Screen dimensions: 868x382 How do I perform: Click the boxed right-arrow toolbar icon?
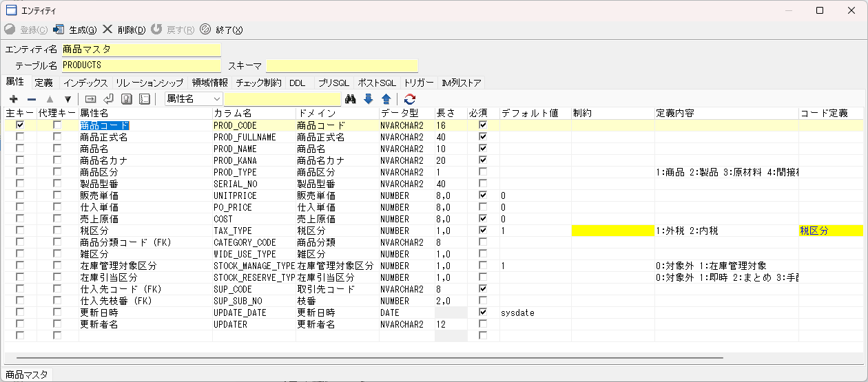(90, 99)
